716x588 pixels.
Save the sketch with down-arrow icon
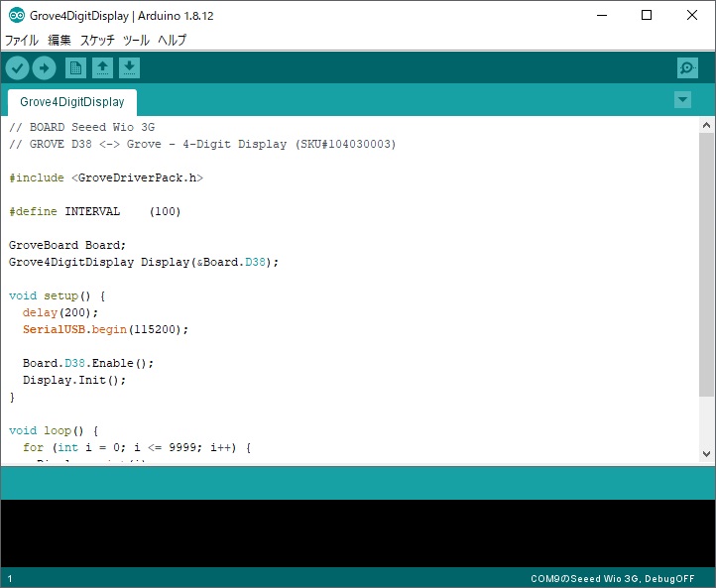click(129, 68)
